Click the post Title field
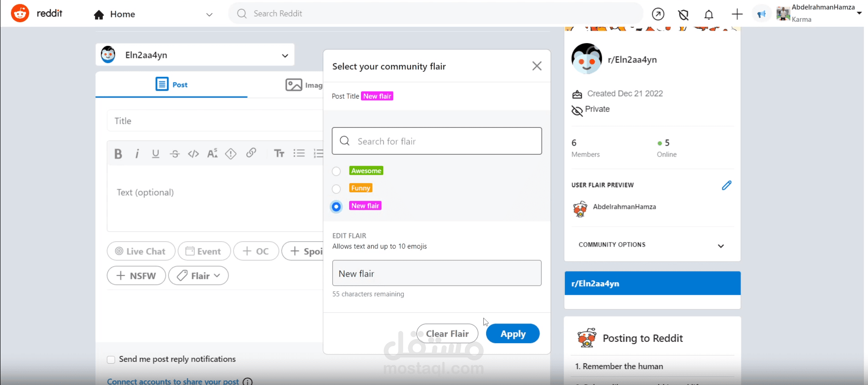This screenshot has width=868, height=385. (x=215, y=121)
